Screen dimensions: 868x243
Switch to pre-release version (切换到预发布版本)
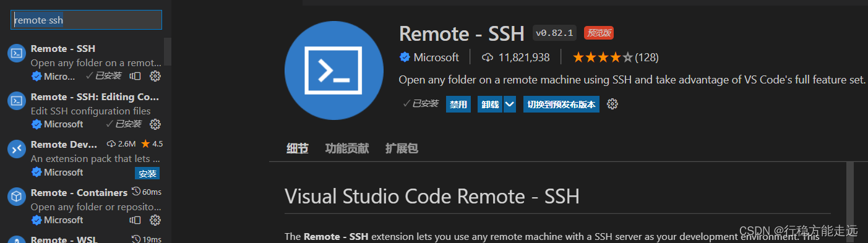tap(561, 104)
